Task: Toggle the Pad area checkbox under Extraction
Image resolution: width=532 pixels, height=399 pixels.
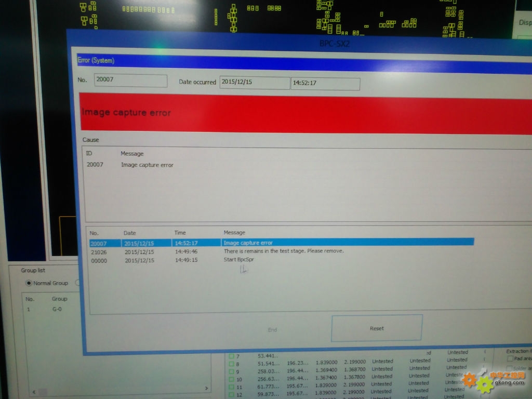Action: click(510, 358)
